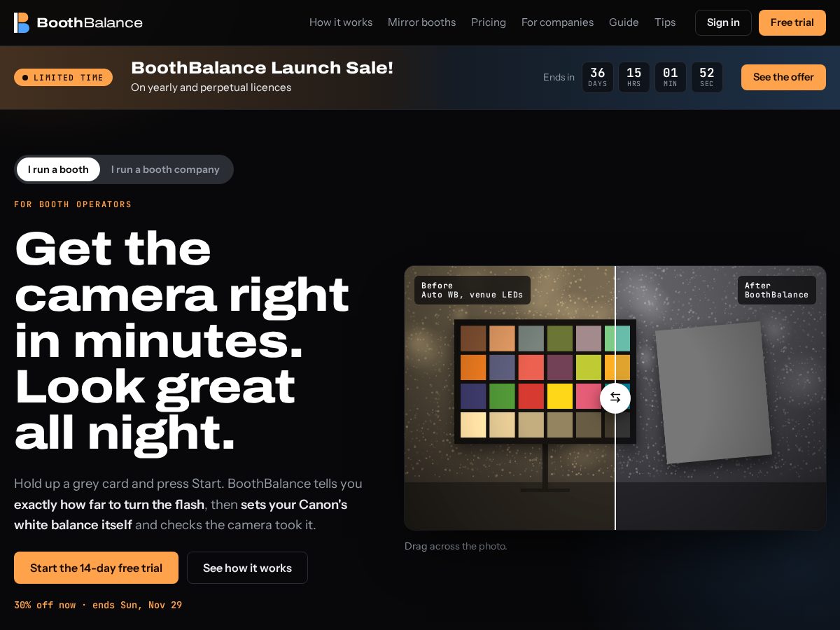Navigate to For companies
The image size is (840, 630).
(x=557, y=22)
